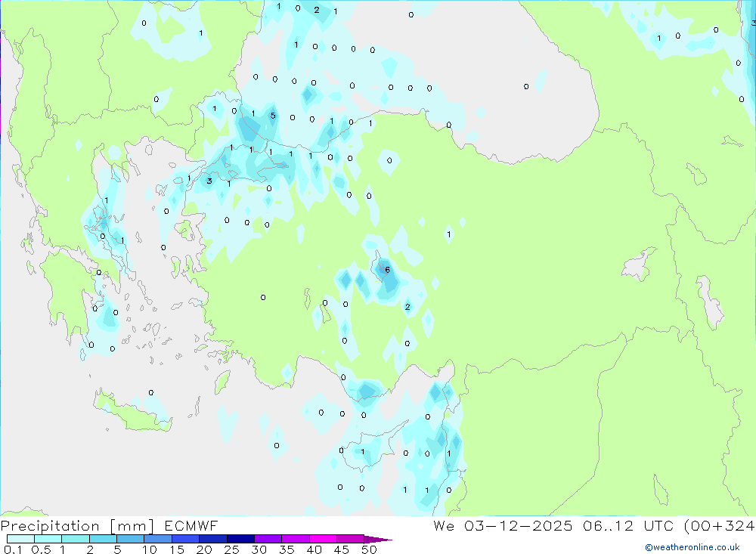The image size is (756, 554).
Task: Click the '25' legend scale label
Action: (x=232, y=549)
